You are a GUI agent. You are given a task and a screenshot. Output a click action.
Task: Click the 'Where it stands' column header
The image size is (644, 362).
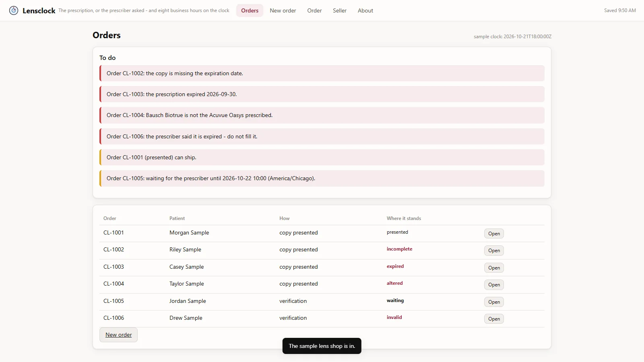[x=404, y=218]
